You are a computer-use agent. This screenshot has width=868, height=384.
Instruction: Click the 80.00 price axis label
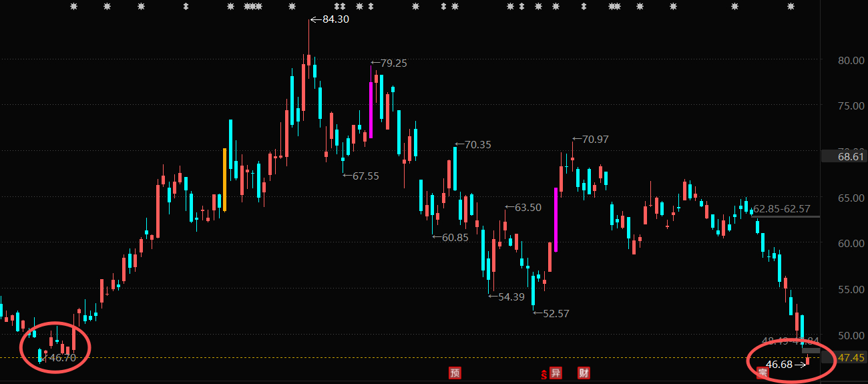pyautogui.click(x=851, y=60)
